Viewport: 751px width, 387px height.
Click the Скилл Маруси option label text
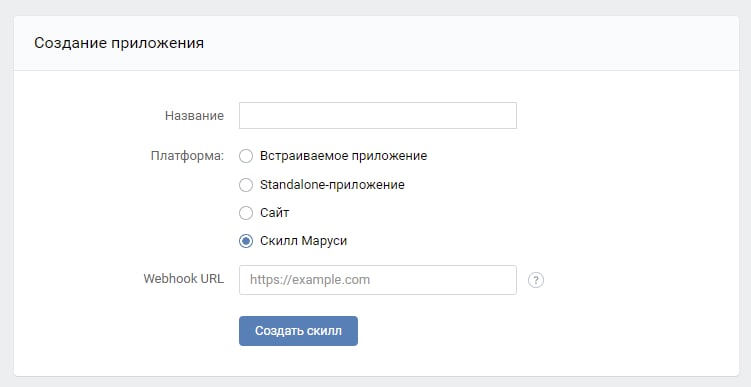click(304, 241)
